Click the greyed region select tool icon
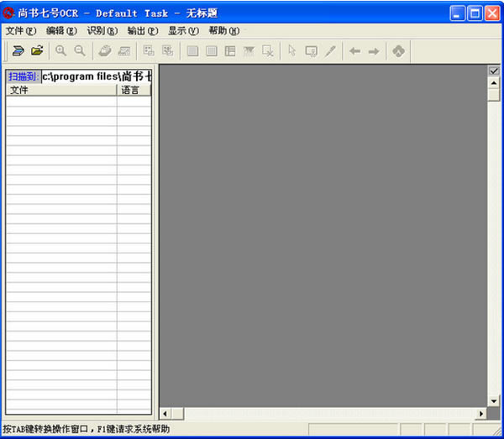 coord(311,50)
